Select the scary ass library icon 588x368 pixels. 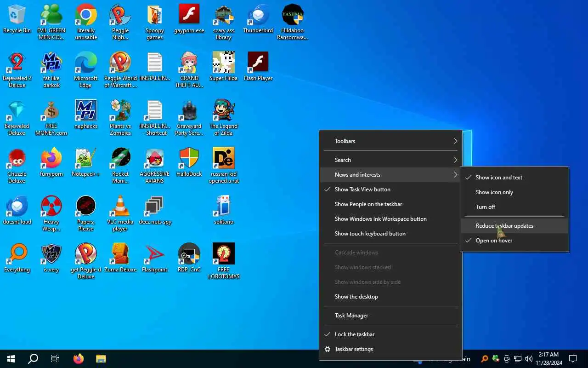click(x=224, y=23)
